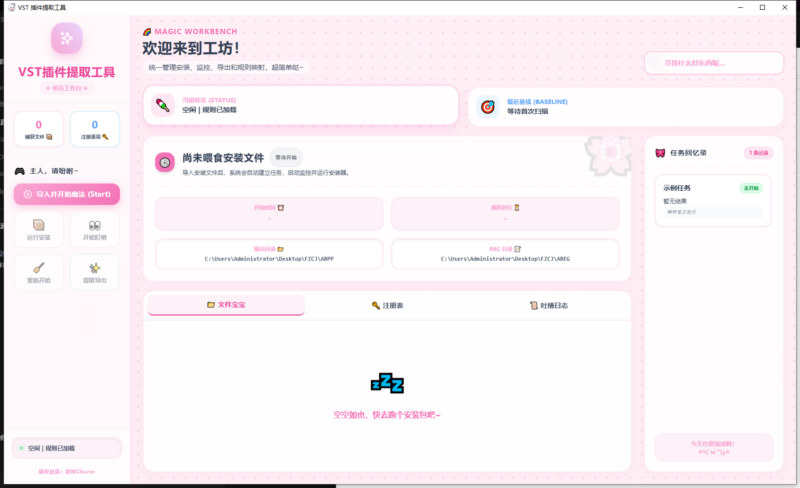Click the output directory folder icon

[280, 249]
